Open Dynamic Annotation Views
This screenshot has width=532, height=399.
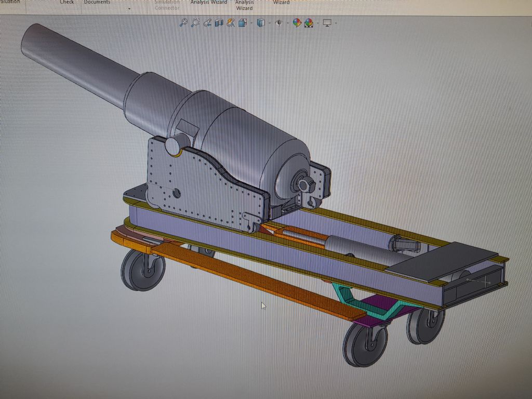[231, 23]
